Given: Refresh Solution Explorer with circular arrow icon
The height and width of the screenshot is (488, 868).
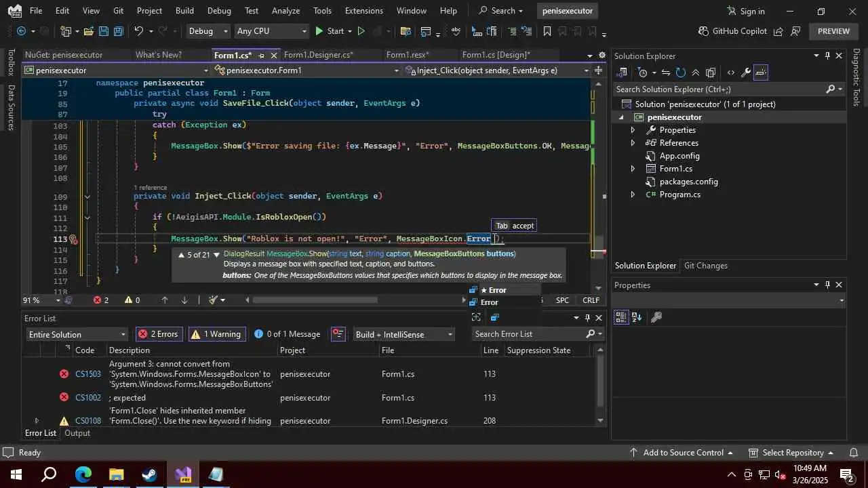Looking at the screenshot, I should (681, 73).
